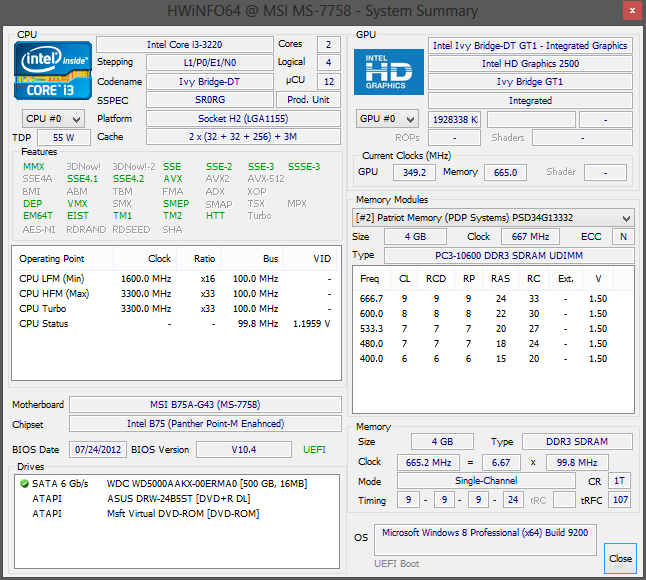Click the µCU value 12
The image size is (646, 580).
click(x=328, y=82)
